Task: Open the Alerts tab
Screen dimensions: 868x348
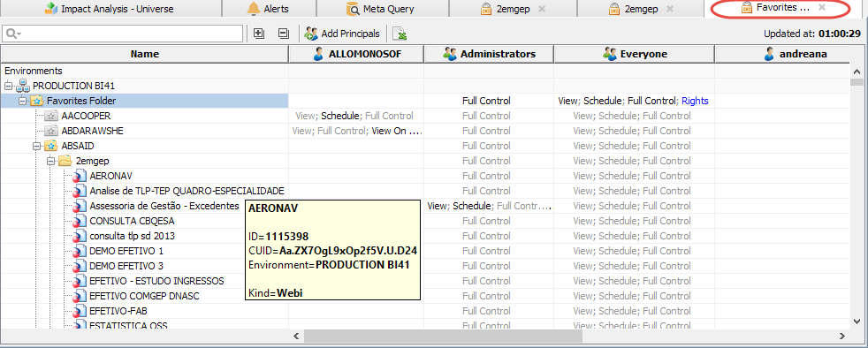Action: pos(269,9)
